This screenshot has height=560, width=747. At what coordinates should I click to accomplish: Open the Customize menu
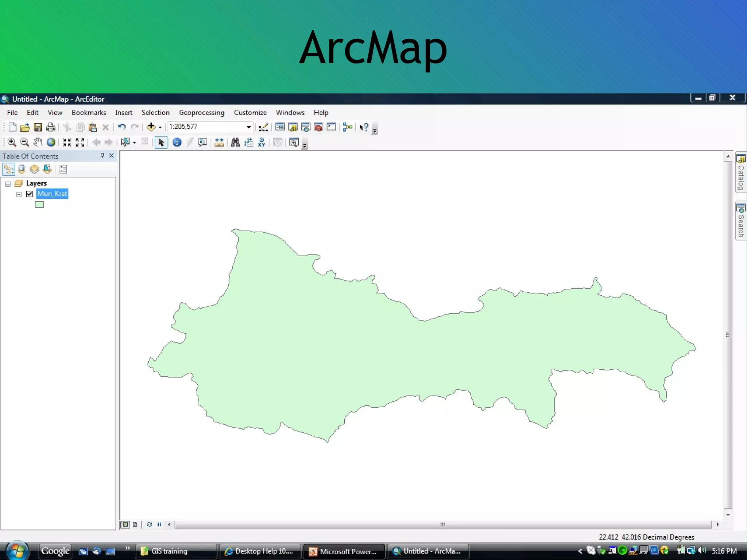point(250,112)
